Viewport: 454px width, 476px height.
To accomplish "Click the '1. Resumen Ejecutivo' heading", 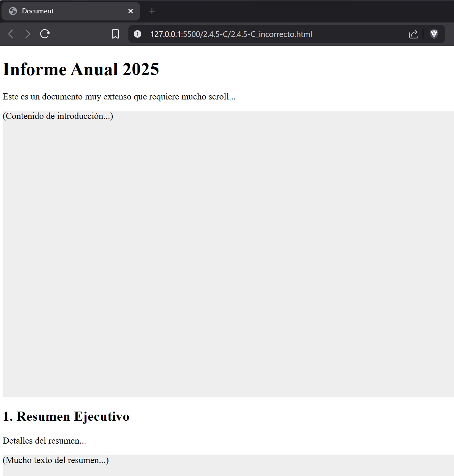I will coord(66,417).
